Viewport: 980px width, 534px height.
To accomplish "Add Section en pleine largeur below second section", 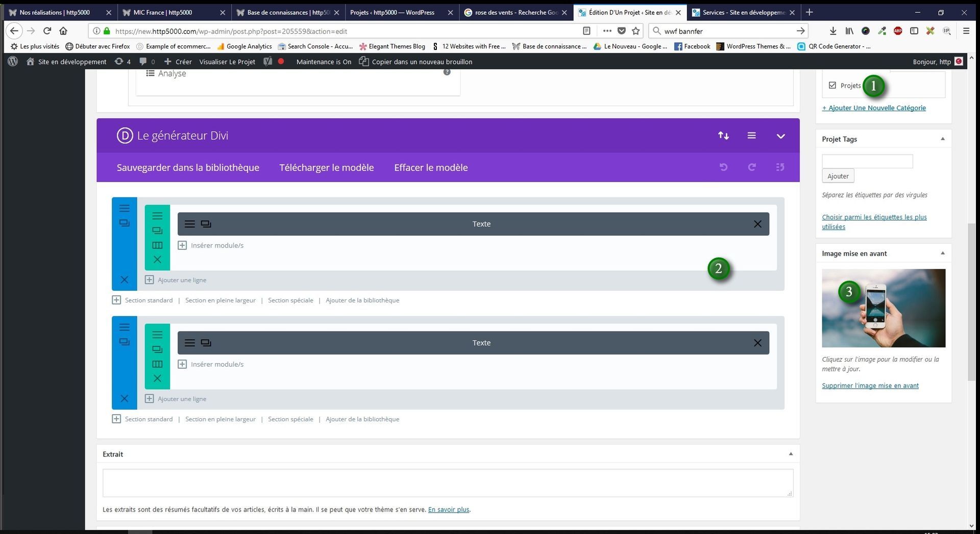I will (220, 419).
